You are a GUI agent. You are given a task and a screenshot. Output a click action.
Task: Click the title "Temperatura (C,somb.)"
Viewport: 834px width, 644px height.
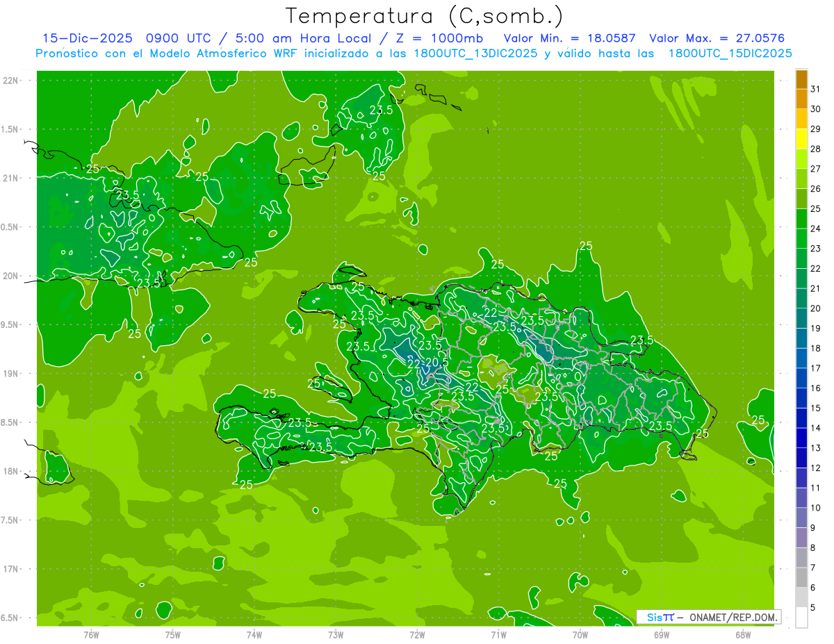tap(425, 15)
